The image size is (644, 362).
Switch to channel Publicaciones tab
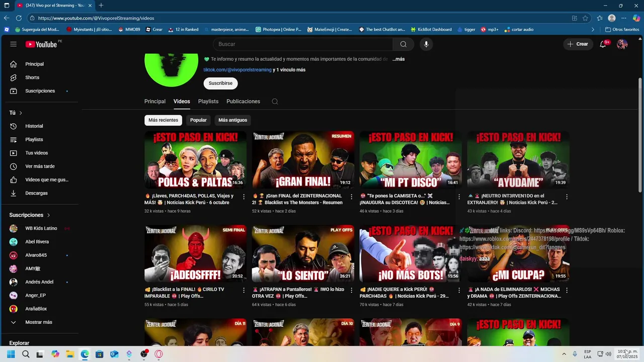243,102
